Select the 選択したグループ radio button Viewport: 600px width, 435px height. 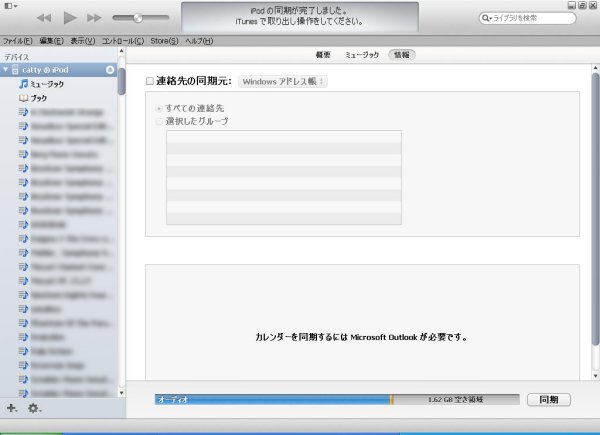click(158, 121)
